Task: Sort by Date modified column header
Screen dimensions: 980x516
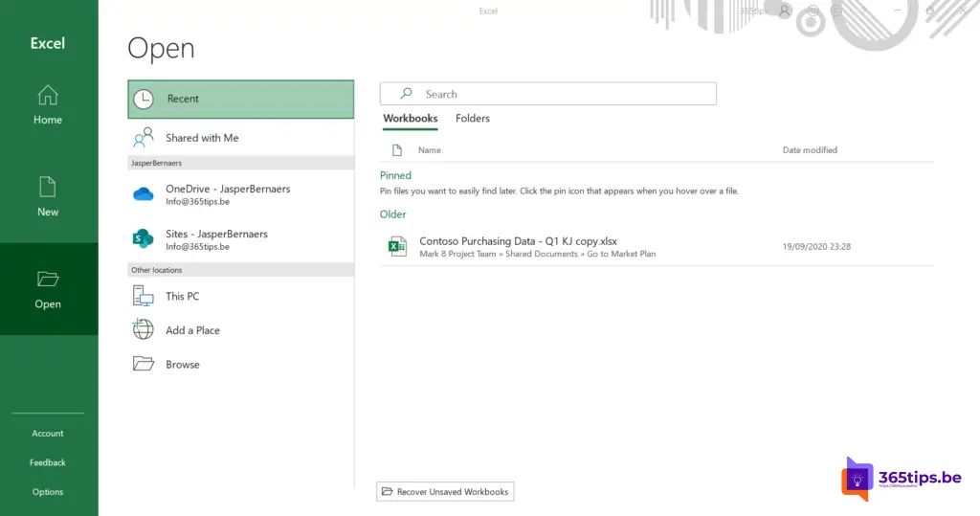Action: 810,150
